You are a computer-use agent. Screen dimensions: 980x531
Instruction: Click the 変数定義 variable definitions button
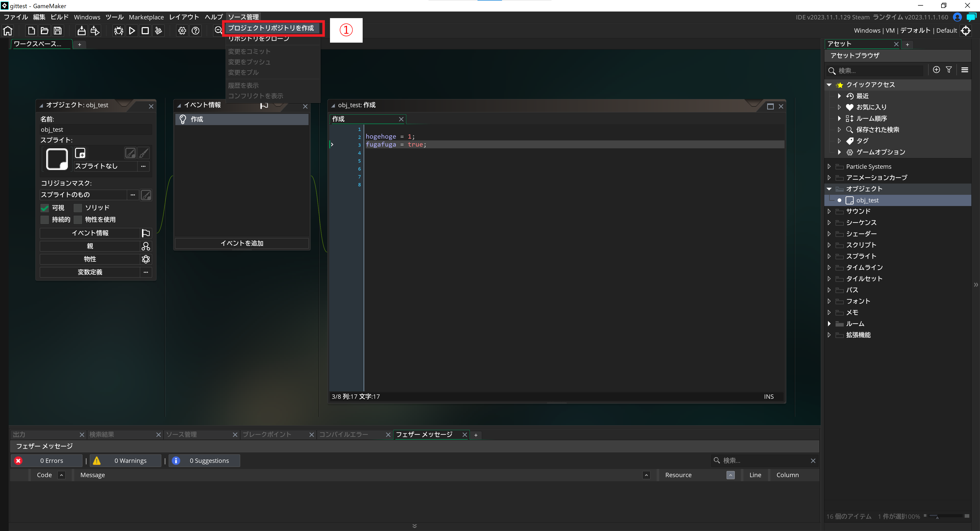pyautogui.click(x=90, y=272)
